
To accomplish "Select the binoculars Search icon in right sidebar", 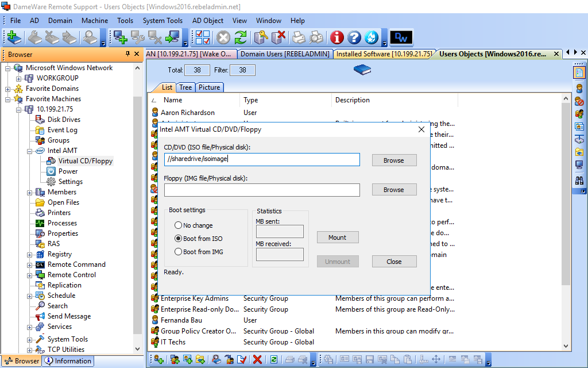I will click(x=579, y=180).
